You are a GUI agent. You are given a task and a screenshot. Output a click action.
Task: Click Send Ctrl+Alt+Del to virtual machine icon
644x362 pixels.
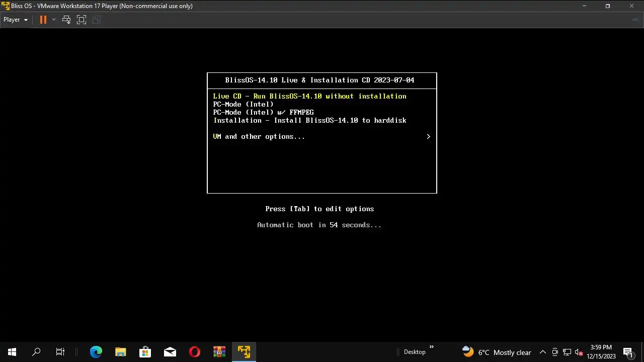coord(66,20)
